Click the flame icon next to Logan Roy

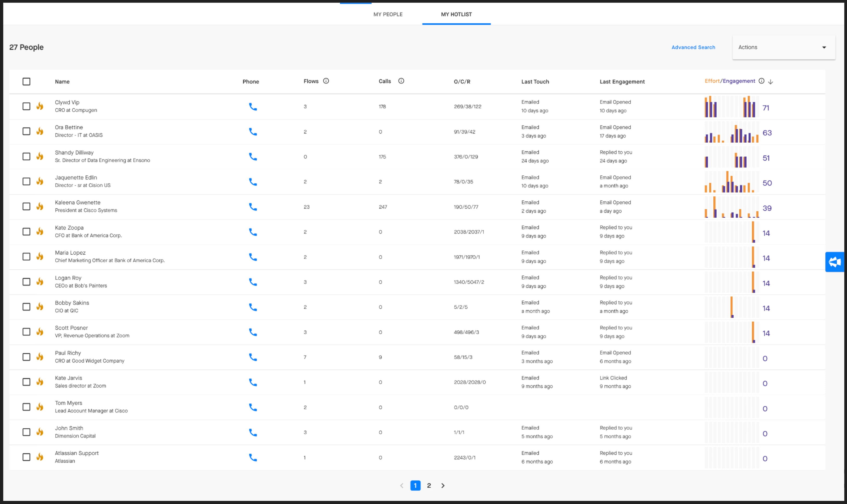(40, 282)
